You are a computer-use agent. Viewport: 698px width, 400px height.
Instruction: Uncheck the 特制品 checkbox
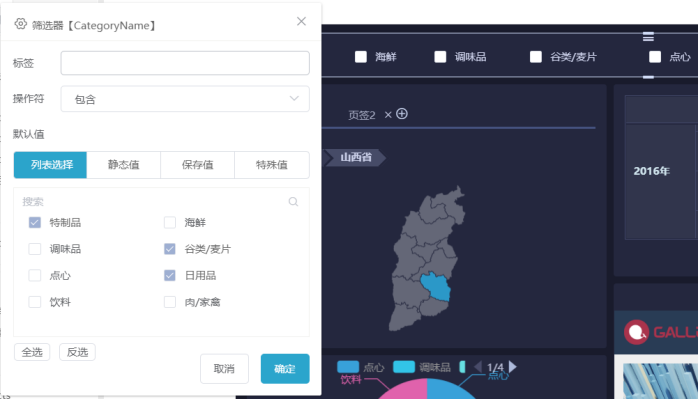pyautogui.click(x=35, y=222)
